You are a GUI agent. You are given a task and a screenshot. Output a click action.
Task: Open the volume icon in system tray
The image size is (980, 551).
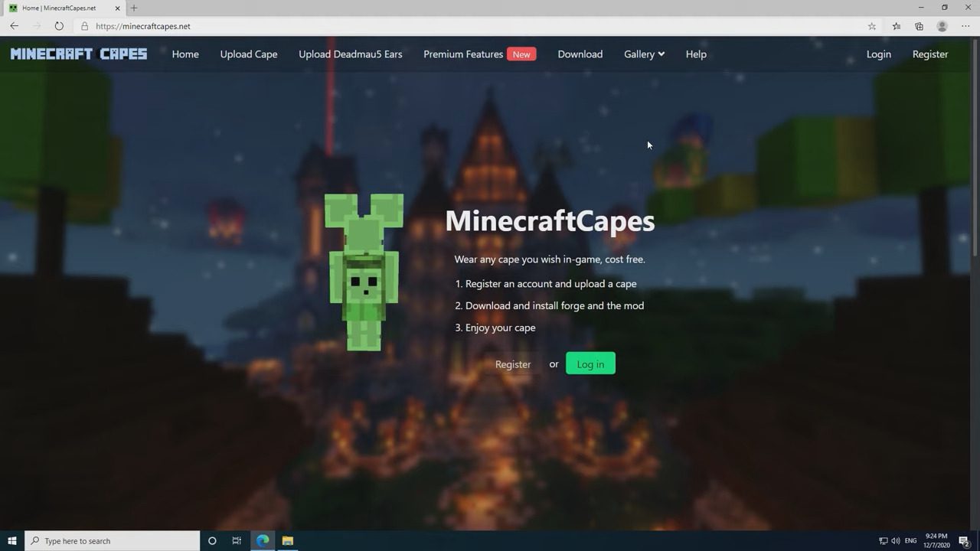[x=895, y=541]
